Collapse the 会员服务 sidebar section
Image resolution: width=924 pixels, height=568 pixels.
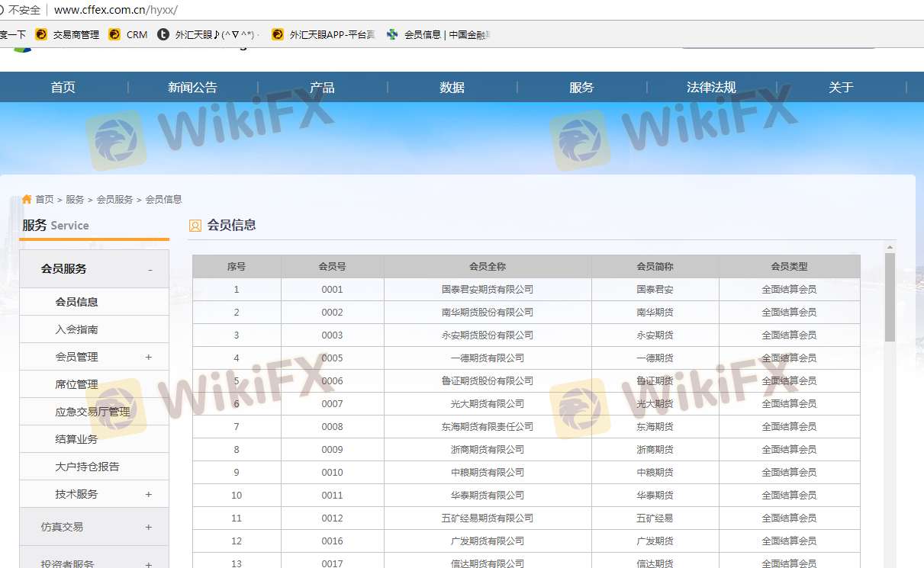click(150, 270)
